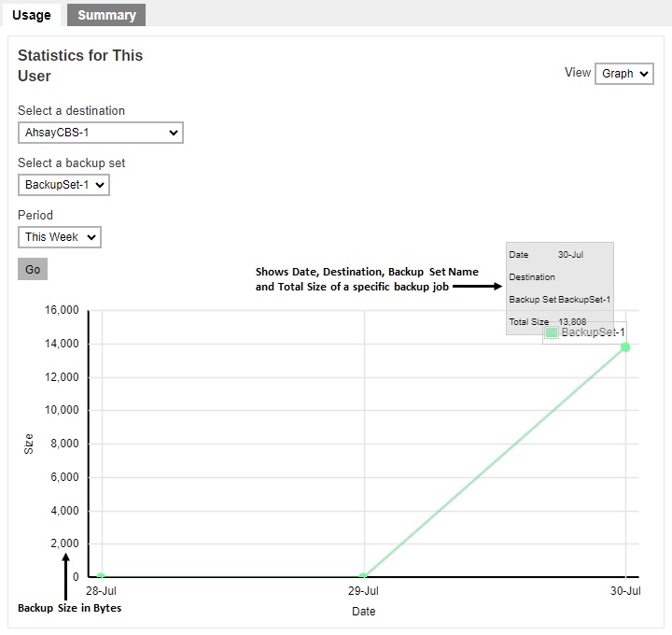Click the 10,000 y-axis value

tap(62, 410)
